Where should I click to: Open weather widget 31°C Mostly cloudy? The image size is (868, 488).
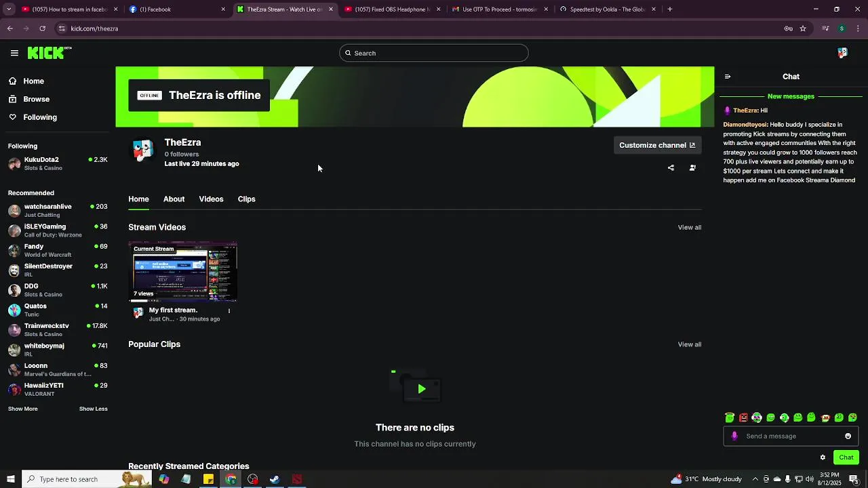pyautogui.click(x=705, y=479)
